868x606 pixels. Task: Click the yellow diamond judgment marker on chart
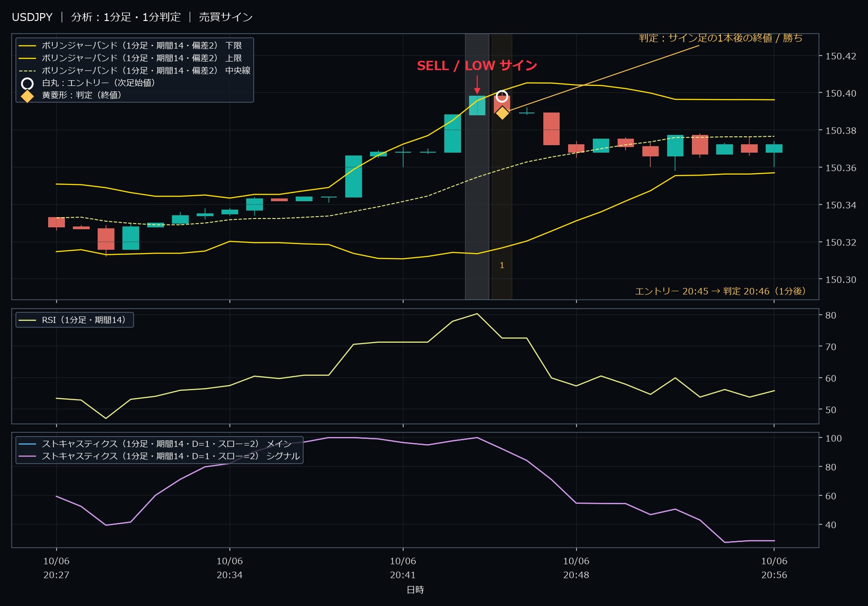(502, 113)
